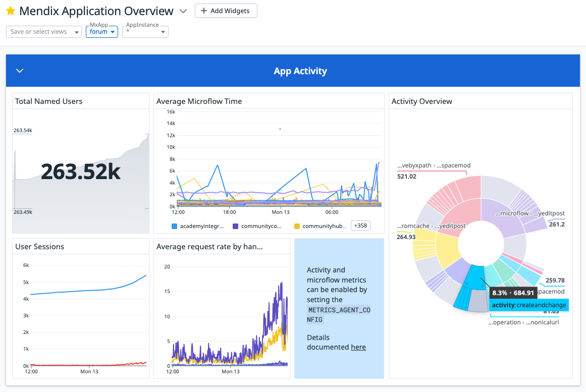Click the Mon 13 label on Microflow chart
The width and height of the screenshot is (586, 392).
(x=280, y=212)
